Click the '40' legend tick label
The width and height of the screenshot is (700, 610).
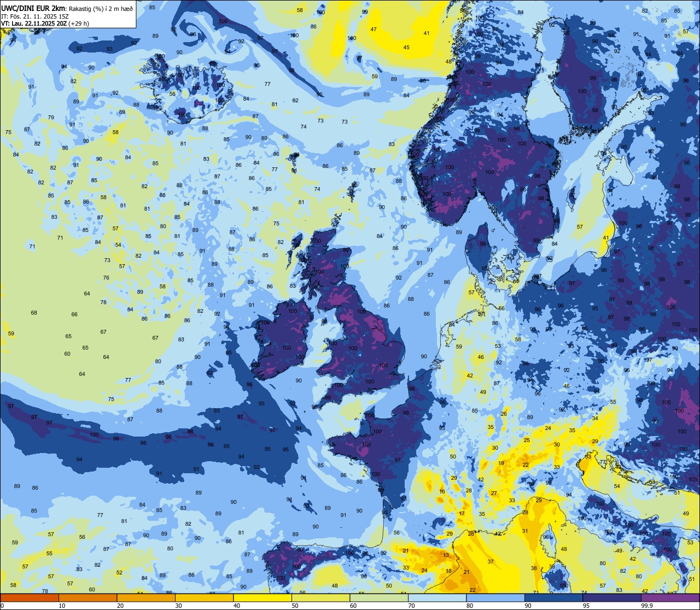click(236, 606)
